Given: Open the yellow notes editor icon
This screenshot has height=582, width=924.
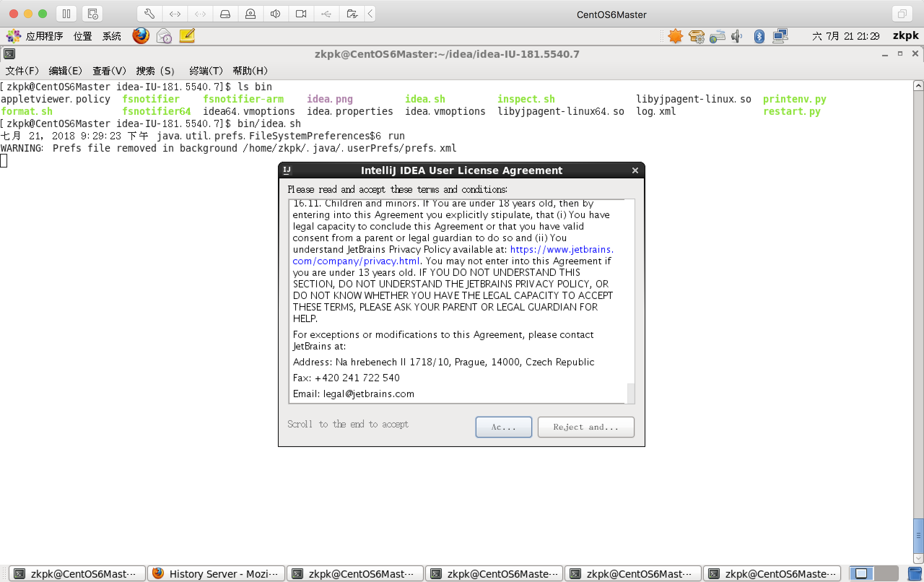Looking at the screenshot, I should click(187, 36).
